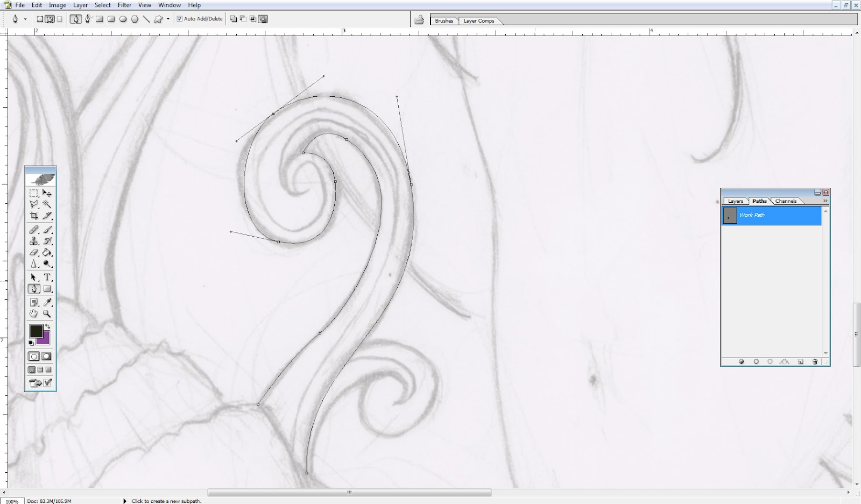Delete the current path via trash icon
861x504 pixels.
point(815,361)
